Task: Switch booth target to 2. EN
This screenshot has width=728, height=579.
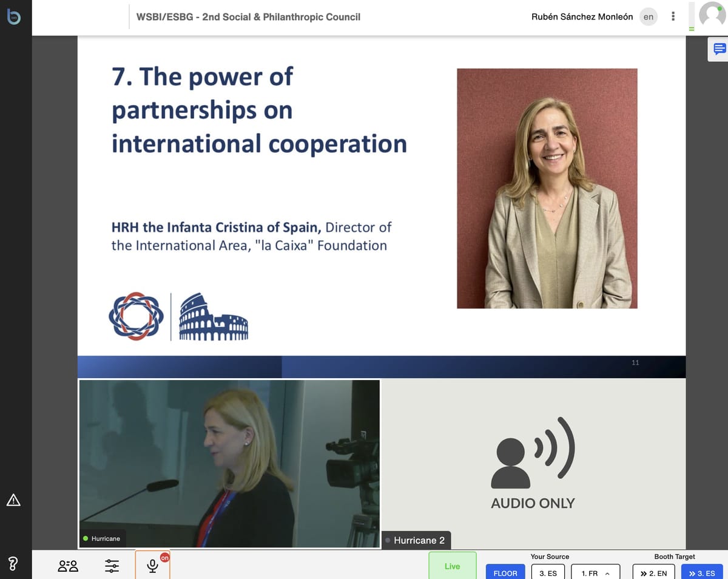Action: click(653, 573)
